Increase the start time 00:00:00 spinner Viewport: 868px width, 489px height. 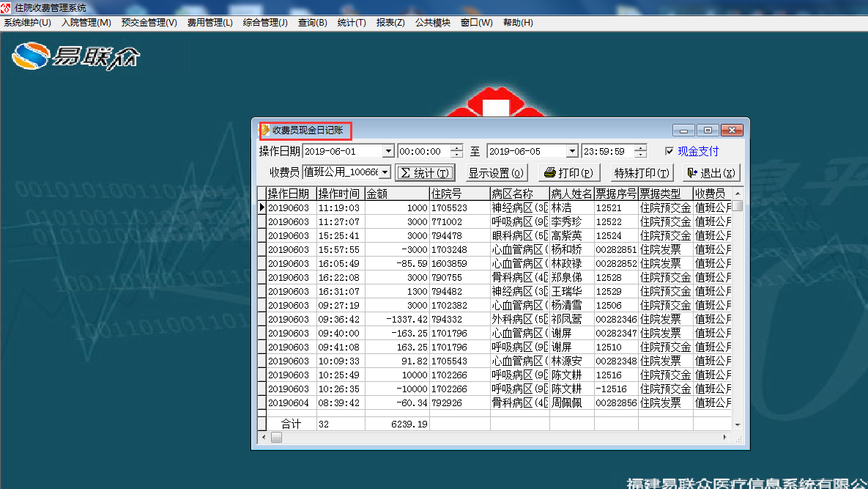click(x=456, y=148)
